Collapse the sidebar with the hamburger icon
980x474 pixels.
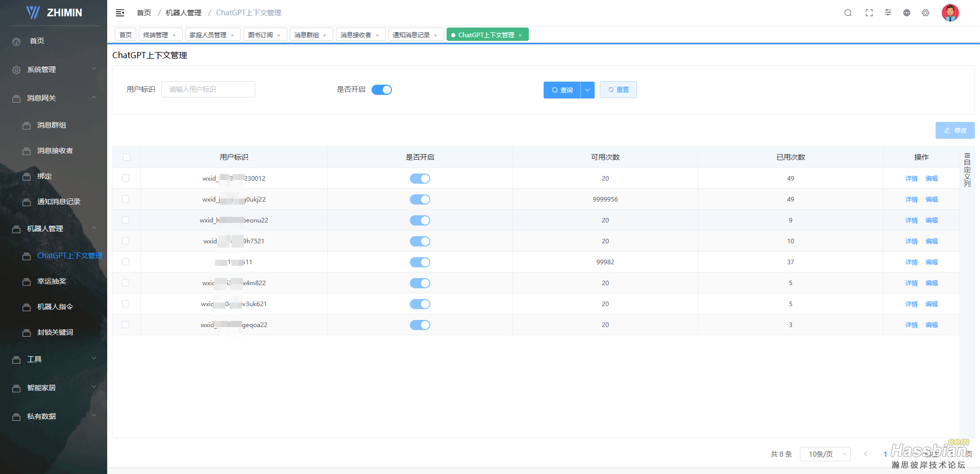(x=120, y=13)
